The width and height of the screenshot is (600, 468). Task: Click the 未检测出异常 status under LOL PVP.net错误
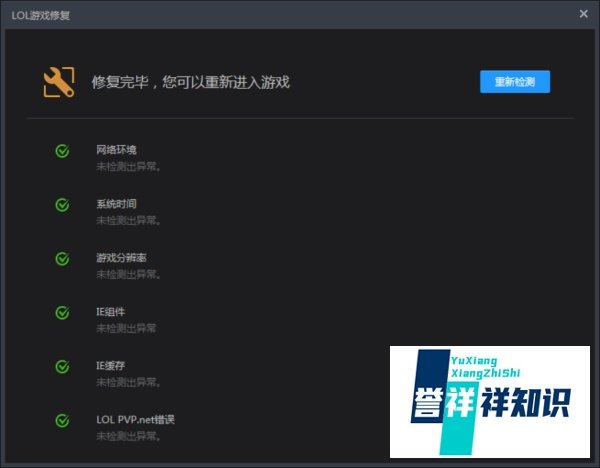click(128, 436)
